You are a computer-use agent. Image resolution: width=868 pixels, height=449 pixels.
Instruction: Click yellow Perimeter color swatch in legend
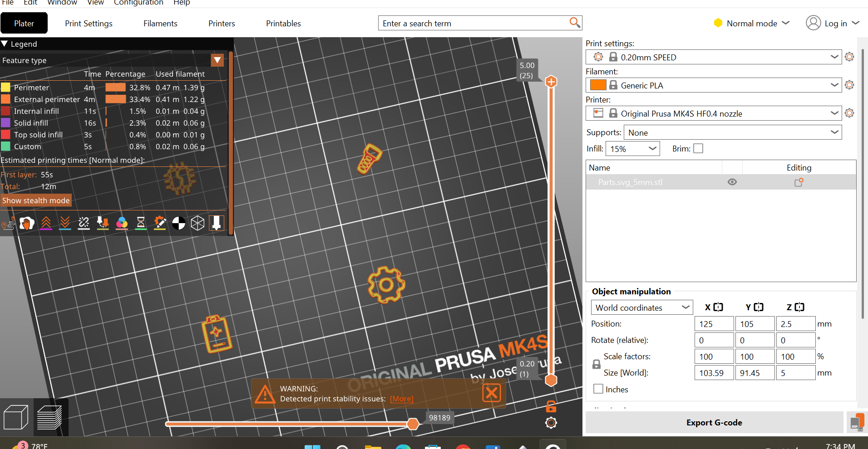tap(5, 87)
